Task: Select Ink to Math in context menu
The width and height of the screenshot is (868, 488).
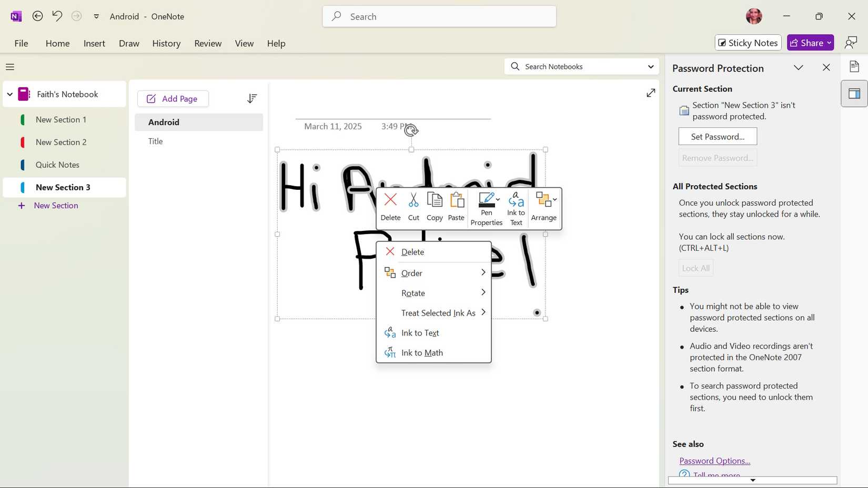Action: tap(422, 353)
